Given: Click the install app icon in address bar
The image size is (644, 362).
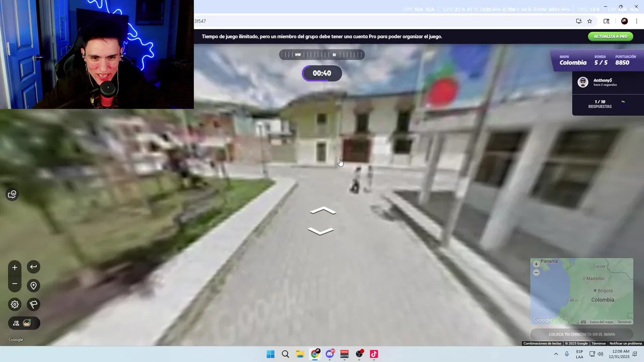Looking at the screenshot, I should (x=579, y=21).
